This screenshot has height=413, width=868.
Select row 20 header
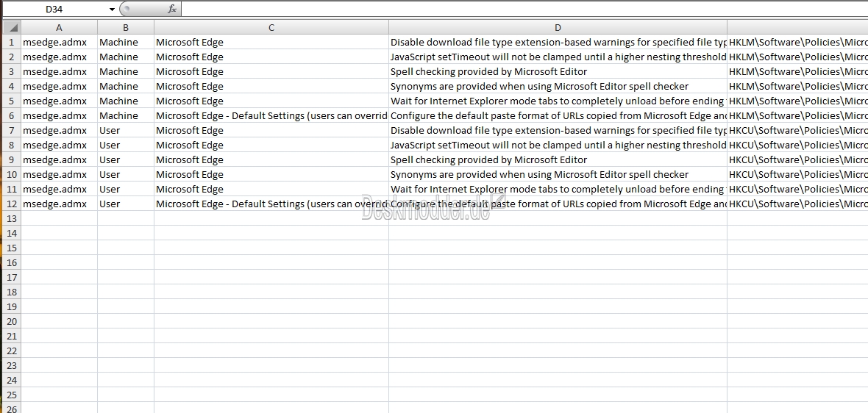pyautogui.click(x=12, y=321)
